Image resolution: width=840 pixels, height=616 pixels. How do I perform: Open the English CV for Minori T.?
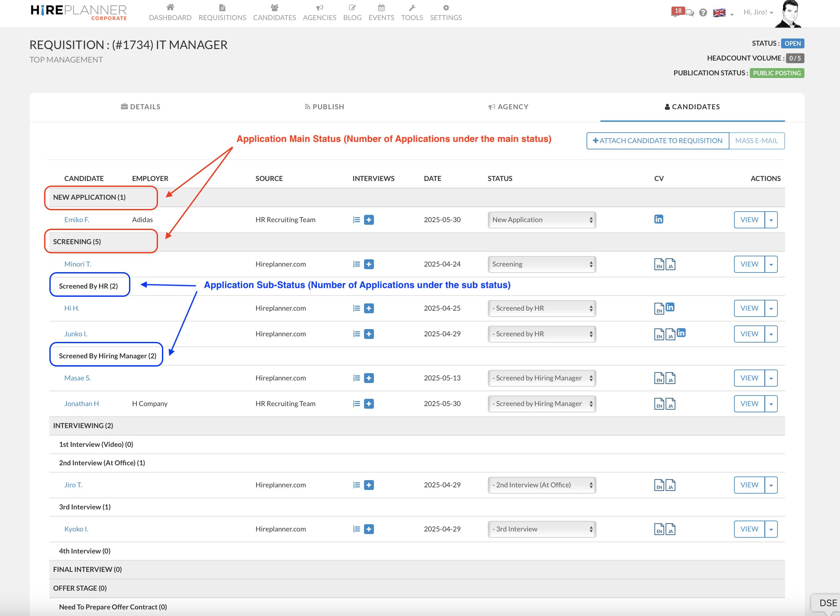click(660, 265)
